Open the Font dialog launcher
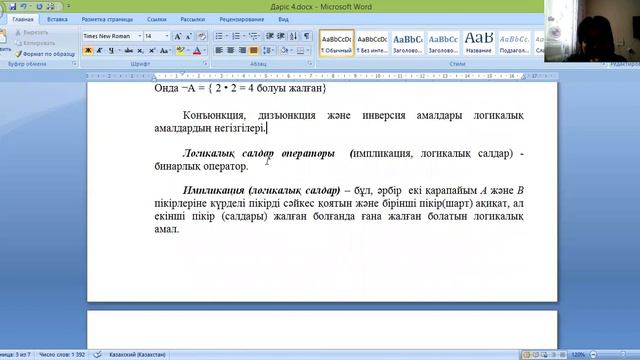Viewport: 640px width, 360px height. [x=205, y=64]
